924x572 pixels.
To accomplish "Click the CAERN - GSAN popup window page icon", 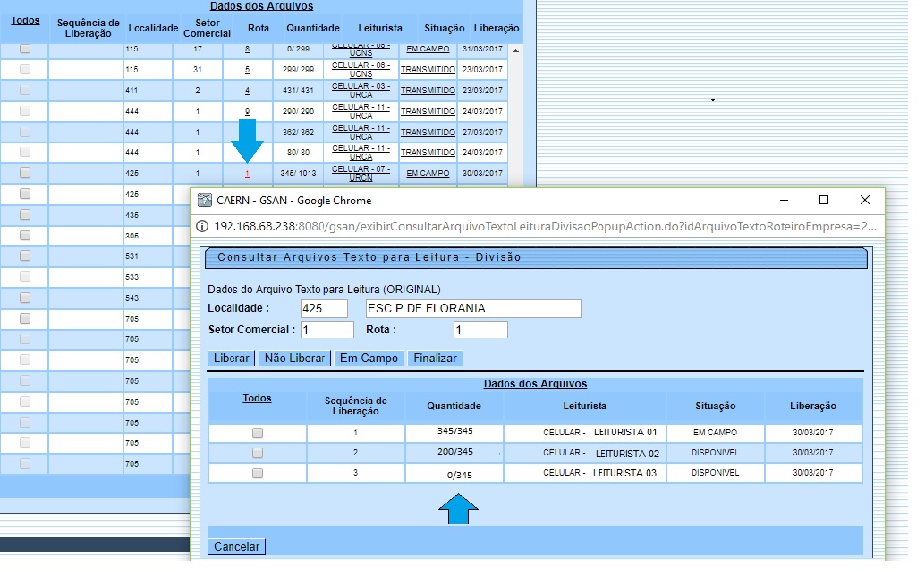I will 205,199.
